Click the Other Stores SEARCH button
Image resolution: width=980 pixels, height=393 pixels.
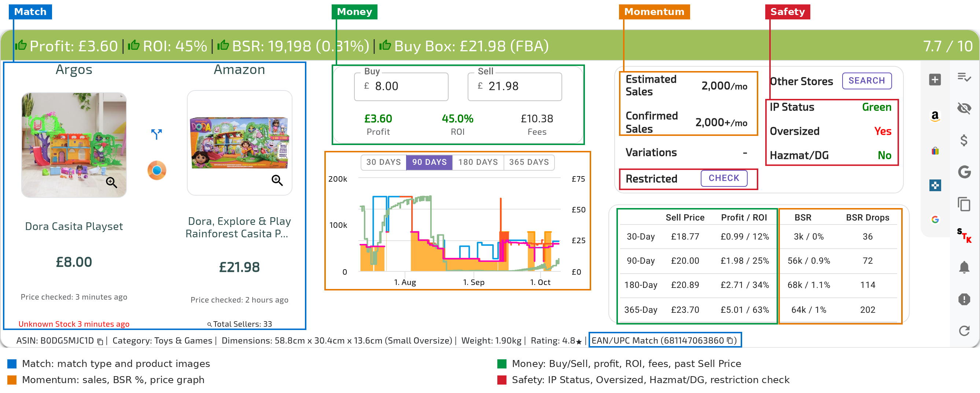(x=867, y=81)
